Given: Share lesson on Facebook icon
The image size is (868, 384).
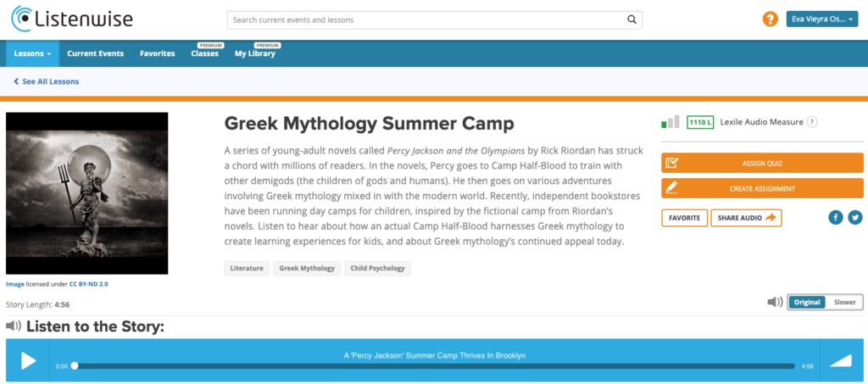Looking at the screenshot, I should pos(835,218).
